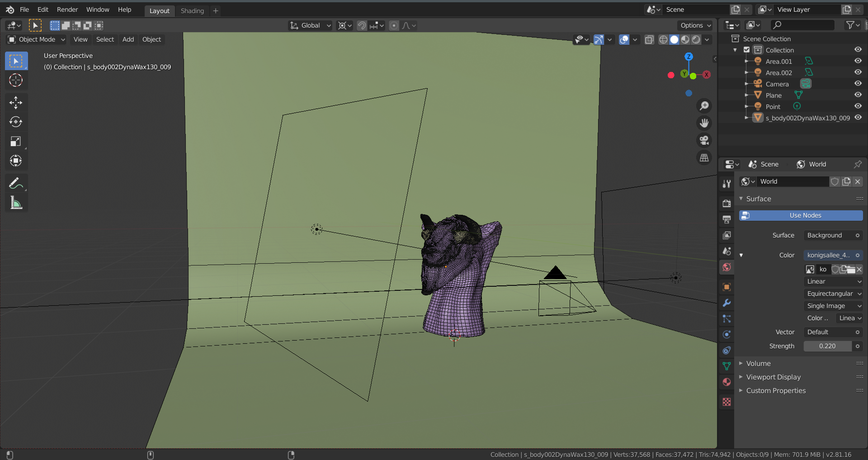Open the Linear interpolation dropdown
Viewport: 868px width, 460px height.
coord(833,281)
